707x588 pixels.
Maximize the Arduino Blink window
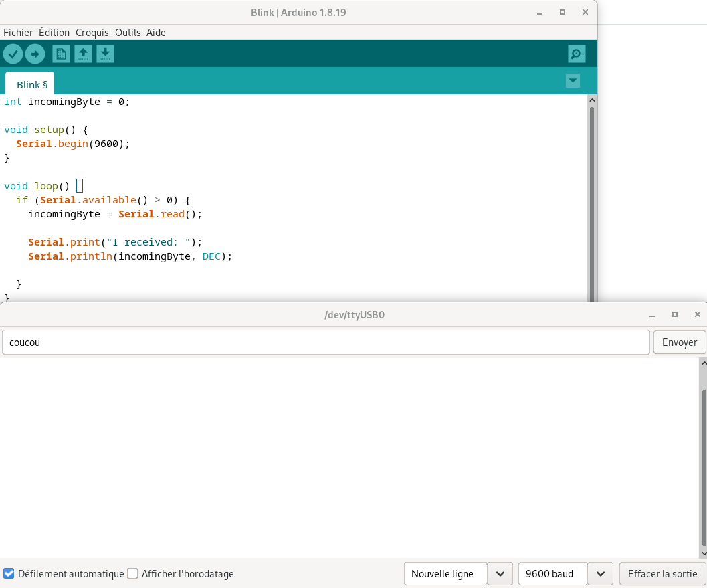coord(563,13)
